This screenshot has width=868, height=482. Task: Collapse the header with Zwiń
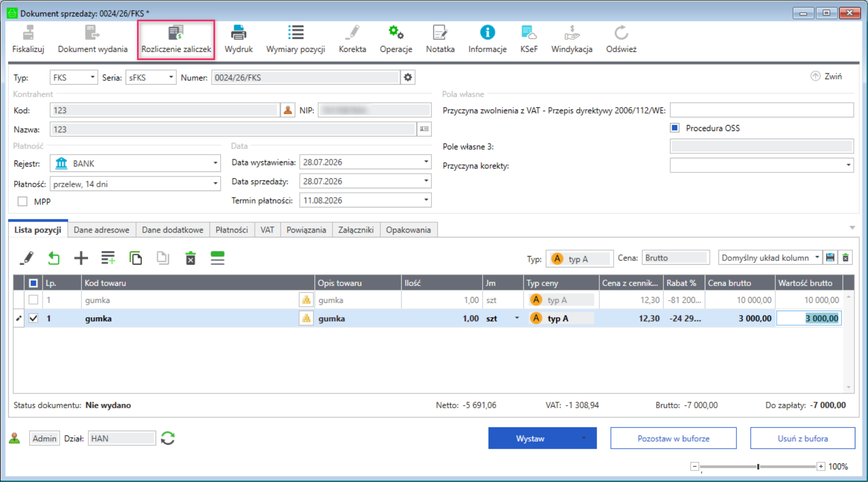click(827, 76)
